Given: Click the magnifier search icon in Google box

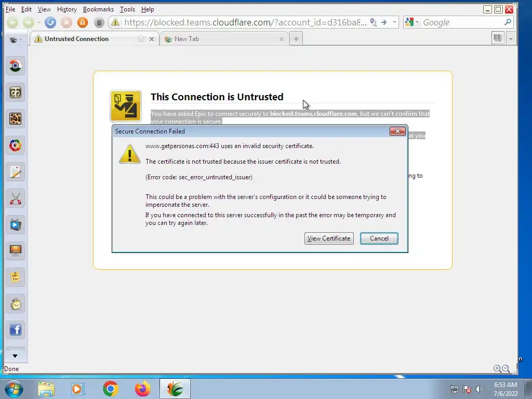Looking at the screenshot, I should tap(508, 22).
